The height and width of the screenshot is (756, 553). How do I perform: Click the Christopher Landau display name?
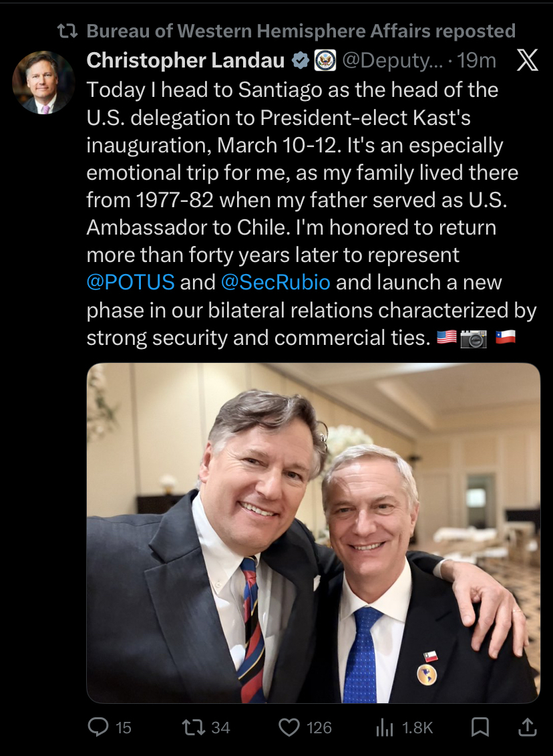186,61
